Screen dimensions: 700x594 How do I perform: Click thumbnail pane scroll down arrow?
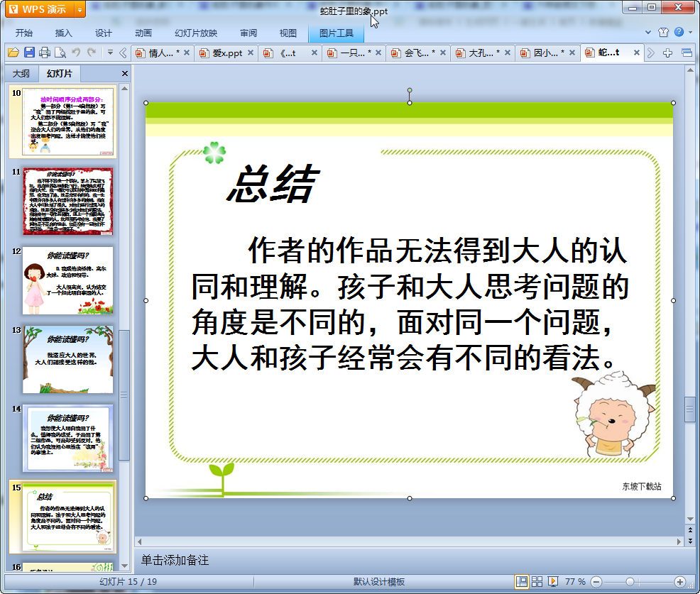[x=124, y=566]
